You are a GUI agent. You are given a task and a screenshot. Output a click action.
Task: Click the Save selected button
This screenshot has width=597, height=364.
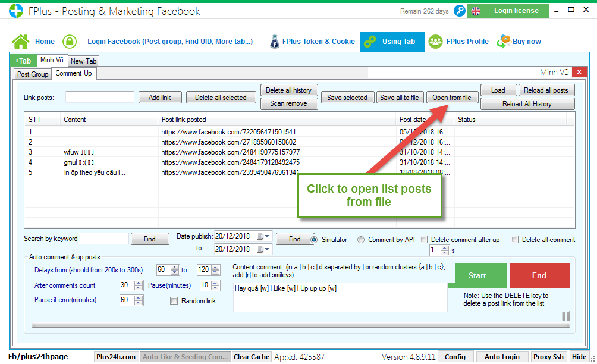coord(347,98)
